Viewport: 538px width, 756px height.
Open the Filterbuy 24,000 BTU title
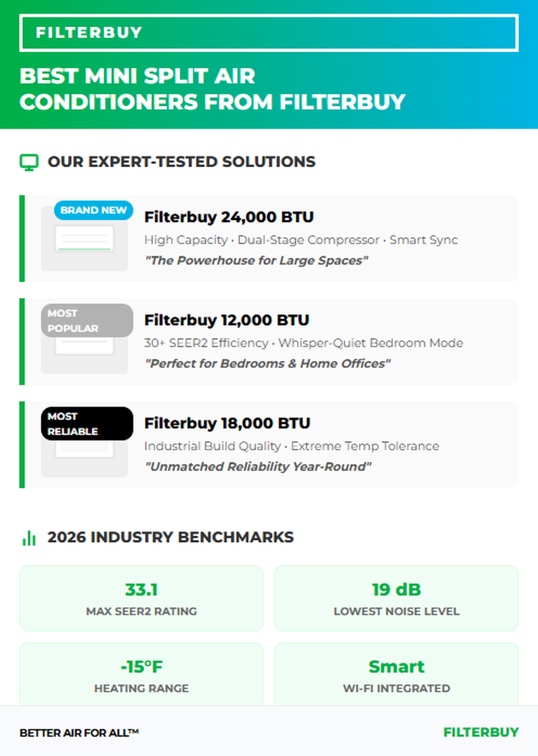click(x=229, y=217)
